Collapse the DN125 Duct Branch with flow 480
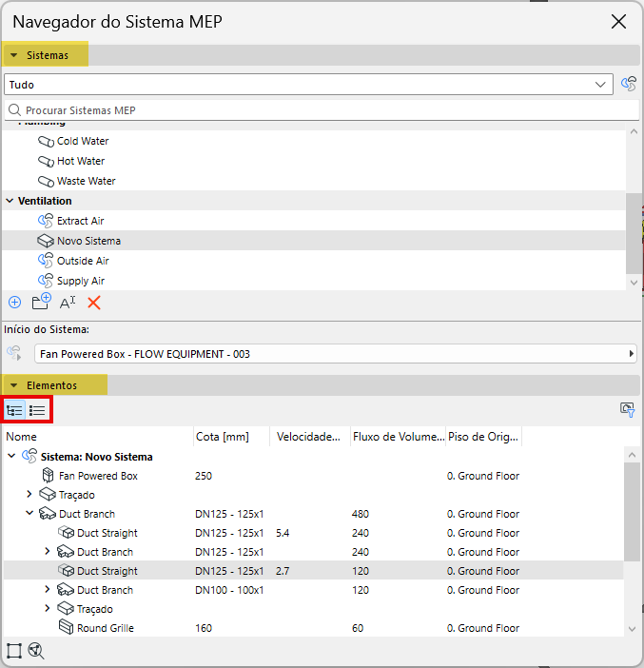 pyautogui.click(x=29, y=513)
